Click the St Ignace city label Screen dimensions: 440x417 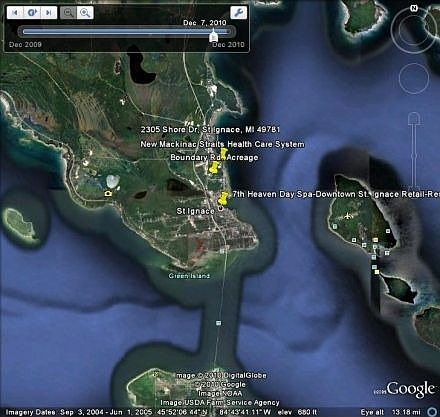coord(196,211)
